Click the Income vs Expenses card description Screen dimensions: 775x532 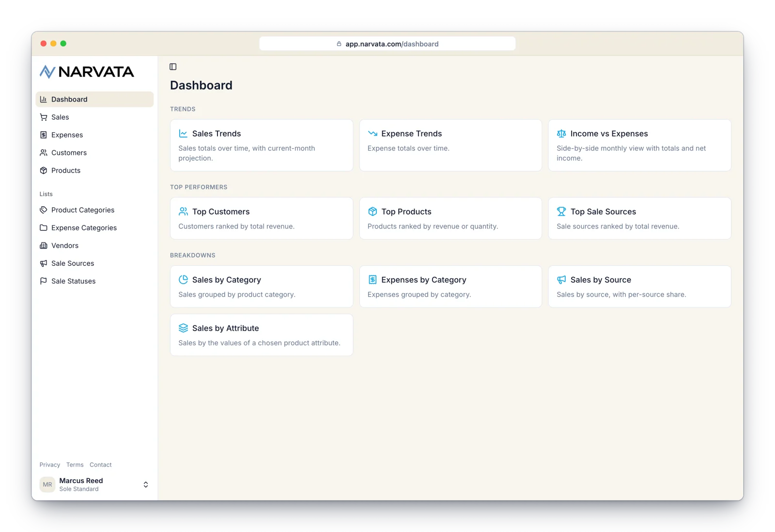[631, 153]
